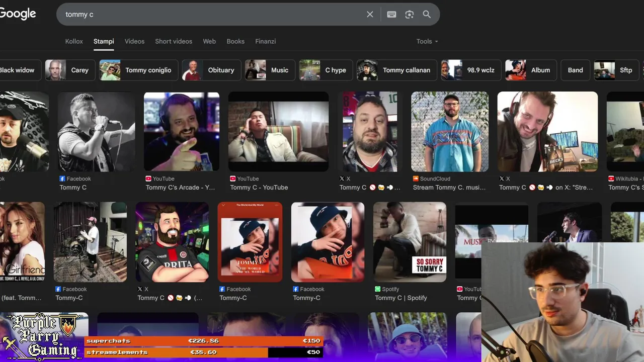The height and width of the screenshot is (362, 644).
Task: Click the YouTube icon beside Tommy C's Arcade
Action: point(148,178)
